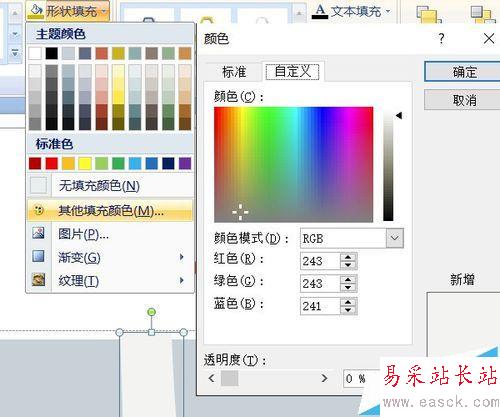The image size is (500, 417).
Task: Click the color palette icon beside 其他填充颜色
Action: (39, 210)
